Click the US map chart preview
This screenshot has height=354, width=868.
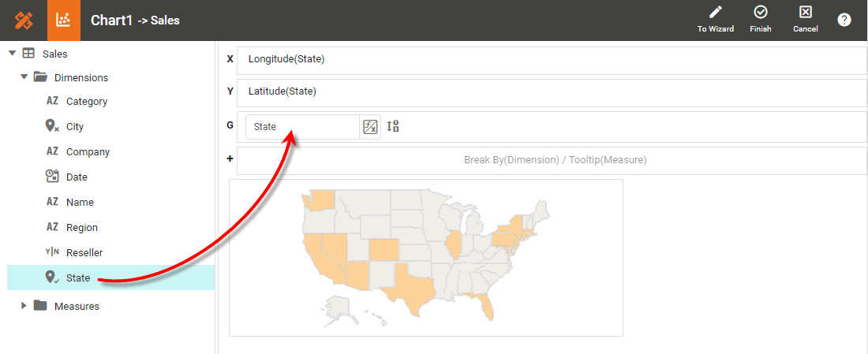pyautogui.click(x=425, y=257)
